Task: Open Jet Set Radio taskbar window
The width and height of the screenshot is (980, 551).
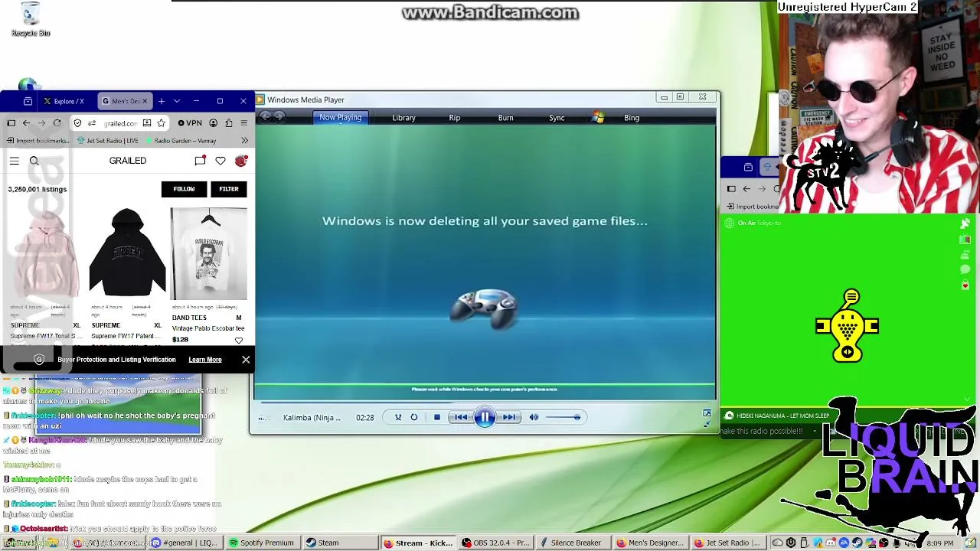Action: 727,543
